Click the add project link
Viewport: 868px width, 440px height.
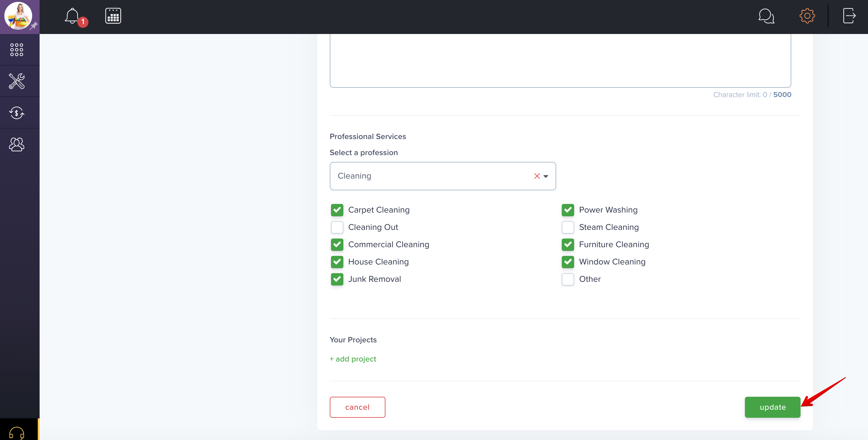pyautogui.click(x=353, y=359)
